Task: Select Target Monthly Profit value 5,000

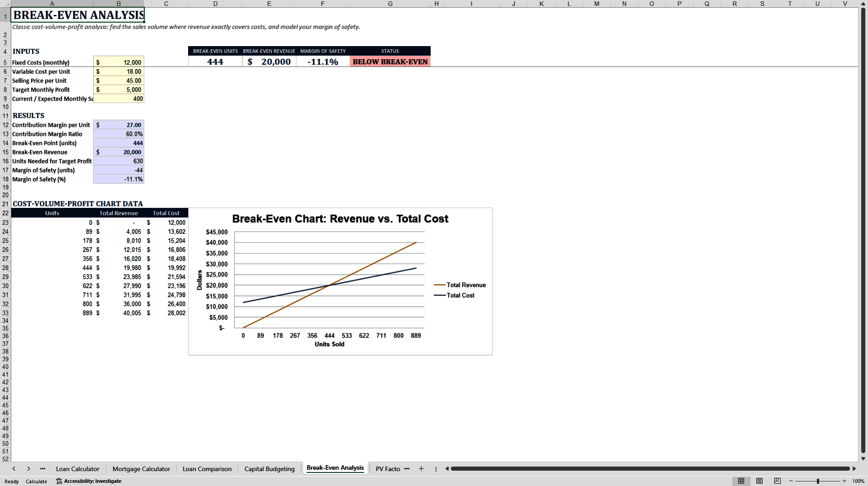Action: pos(118,89)
